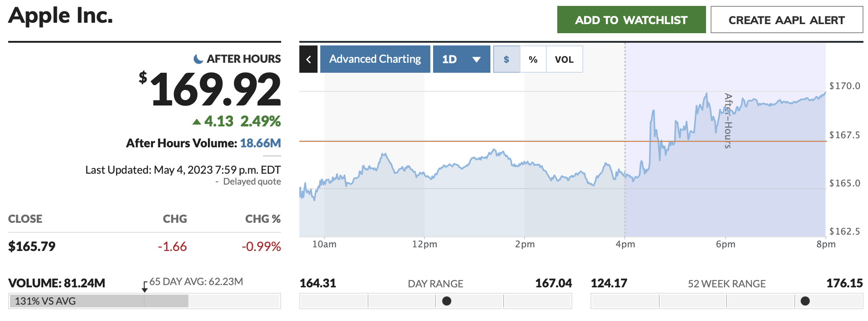This screenshot has width=868, height=321.
Task: Switch chart to dollar price view
Action: coord(506,59)
